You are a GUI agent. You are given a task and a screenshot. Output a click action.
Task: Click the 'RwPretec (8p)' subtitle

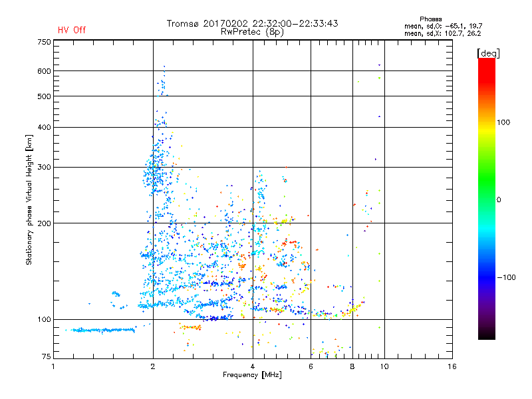252,32
